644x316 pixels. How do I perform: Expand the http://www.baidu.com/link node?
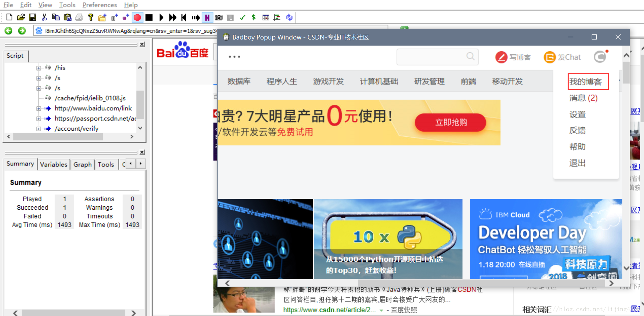coord(39,109)
